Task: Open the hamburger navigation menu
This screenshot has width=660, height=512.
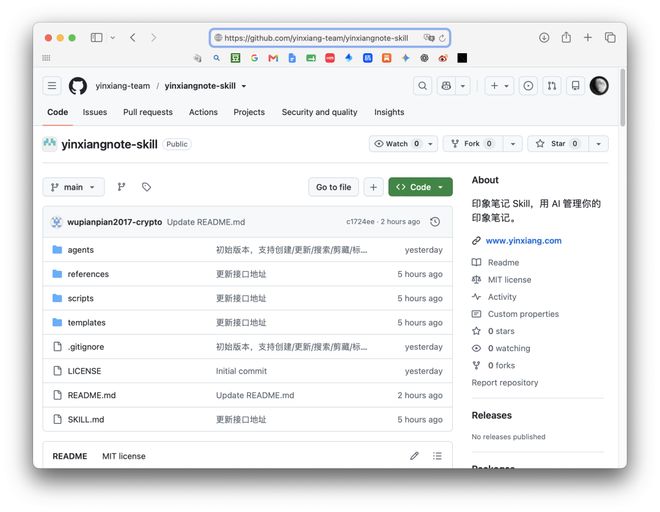Action: click(52, 86)
